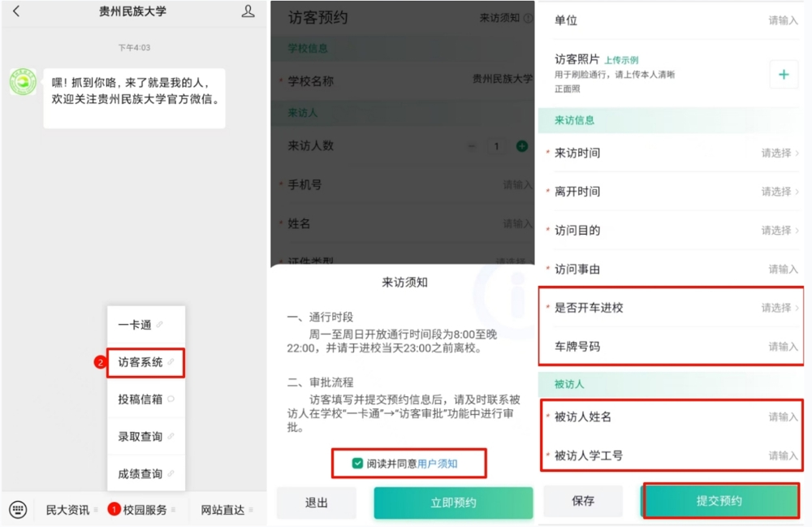Select 投稿信箱 from the popup menu

pos(146,400)
